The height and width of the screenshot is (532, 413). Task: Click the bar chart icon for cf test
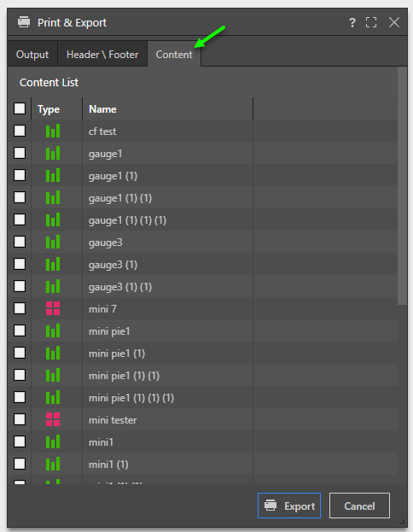53,131
